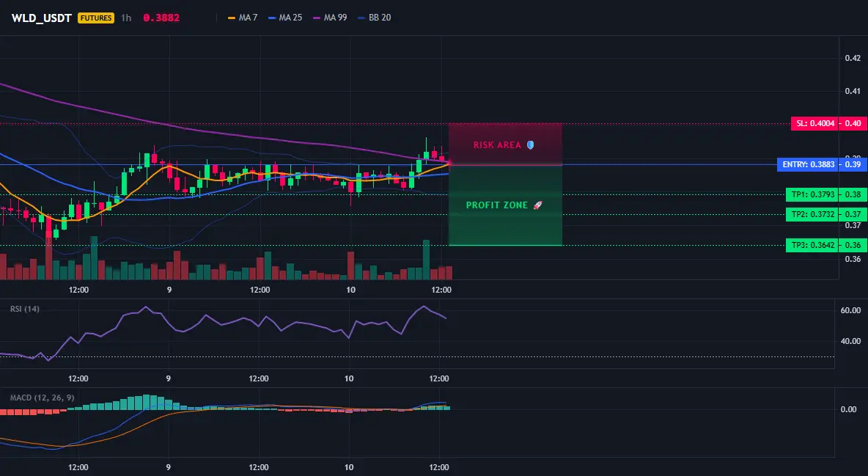This screenshot has height=476, width=868.
Task: Toggle the MA 7 legend entry
Action: click(x=243, y=18)
